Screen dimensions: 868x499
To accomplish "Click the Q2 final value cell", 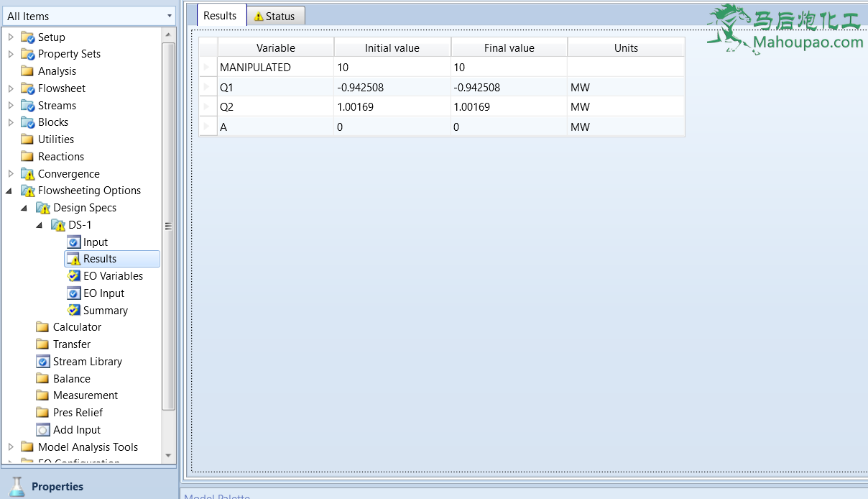I will [509, 107].
